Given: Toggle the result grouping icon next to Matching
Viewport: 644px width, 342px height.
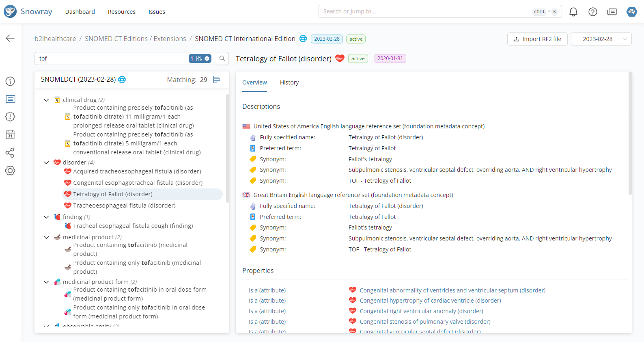Looking at the screenshot, I should [217, 80].
